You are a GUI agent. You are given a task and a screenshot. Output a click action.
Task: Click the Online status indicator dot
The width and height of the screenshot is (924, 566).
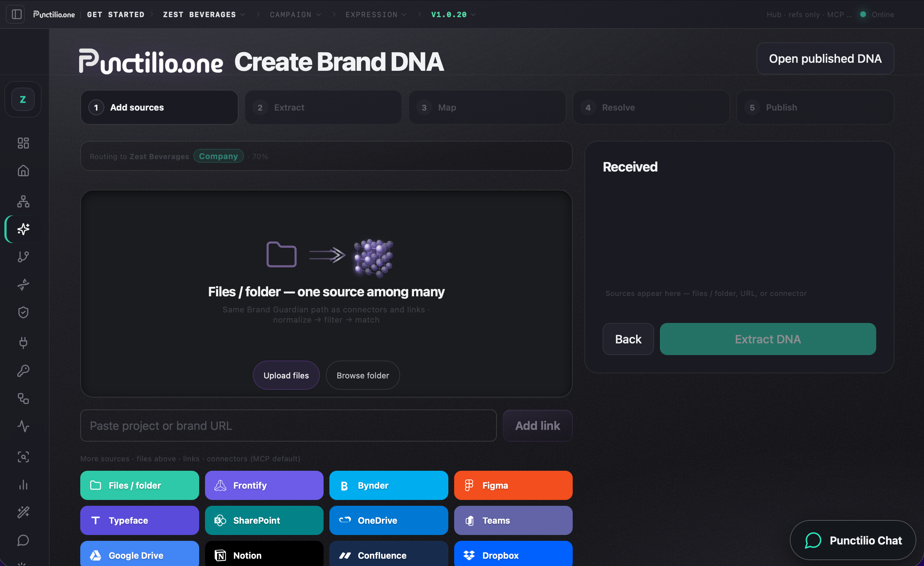tap(863, 14)
